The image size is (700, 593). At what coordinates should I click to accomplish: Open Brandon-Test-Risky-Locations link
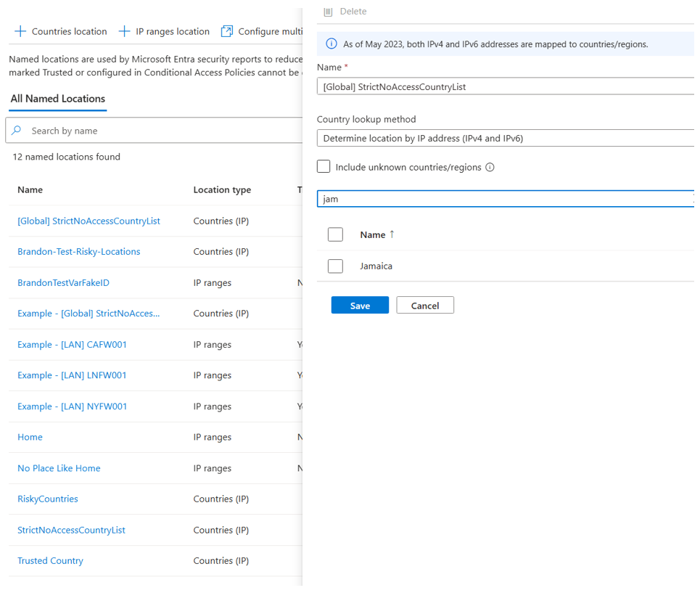[79, 251]
